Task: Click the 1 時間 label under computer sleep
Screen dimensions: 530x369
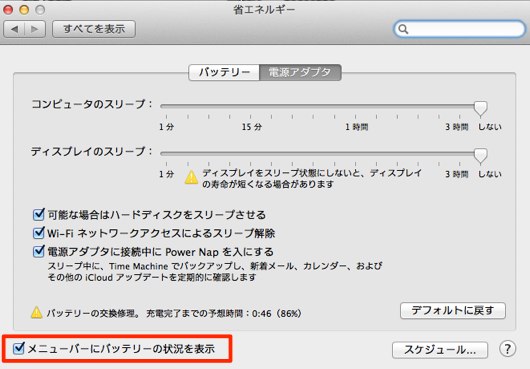Action: click(356, 127)
